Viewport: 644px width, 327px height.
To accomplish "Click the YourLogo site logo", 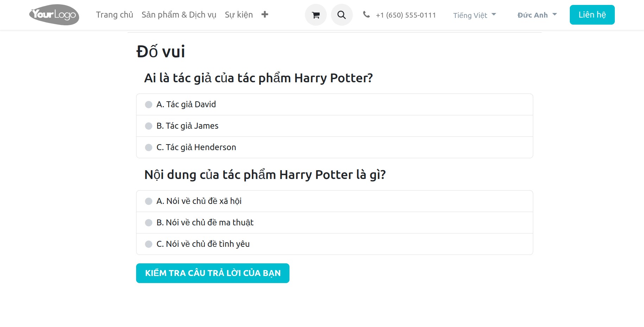I will tap(54, 15).
